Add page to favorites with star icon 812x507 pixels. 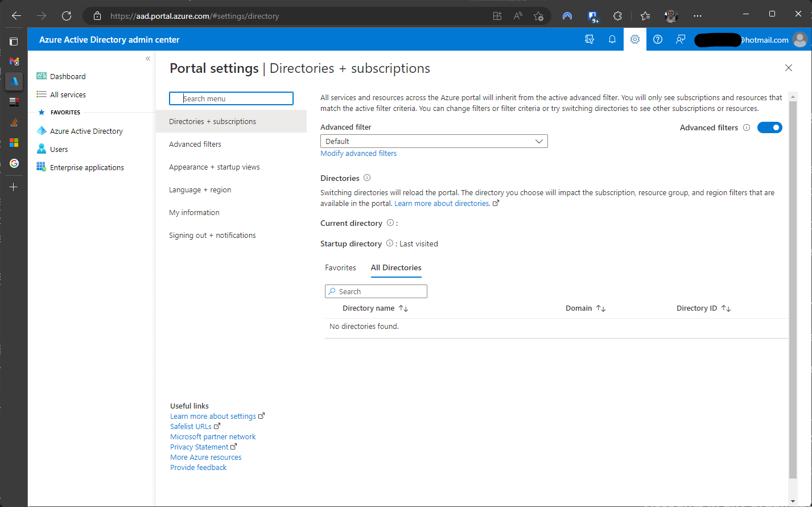(538, 16)
